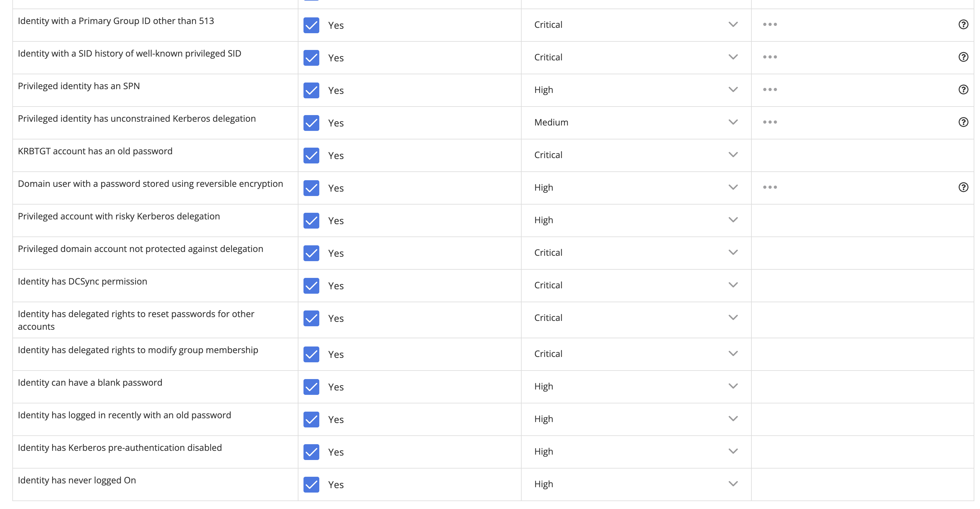Uncheck KRBTGT account has an old password

[311, 156]
